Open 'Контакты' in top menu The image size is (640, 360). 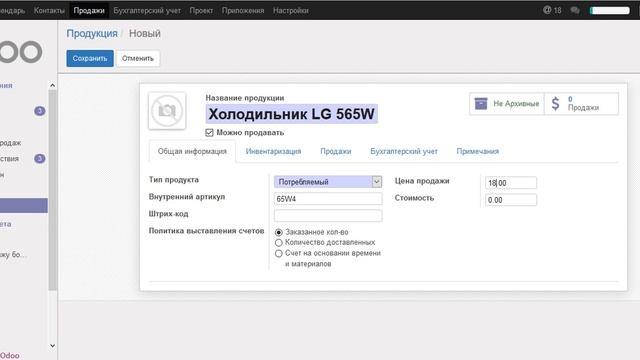point(49,10)
